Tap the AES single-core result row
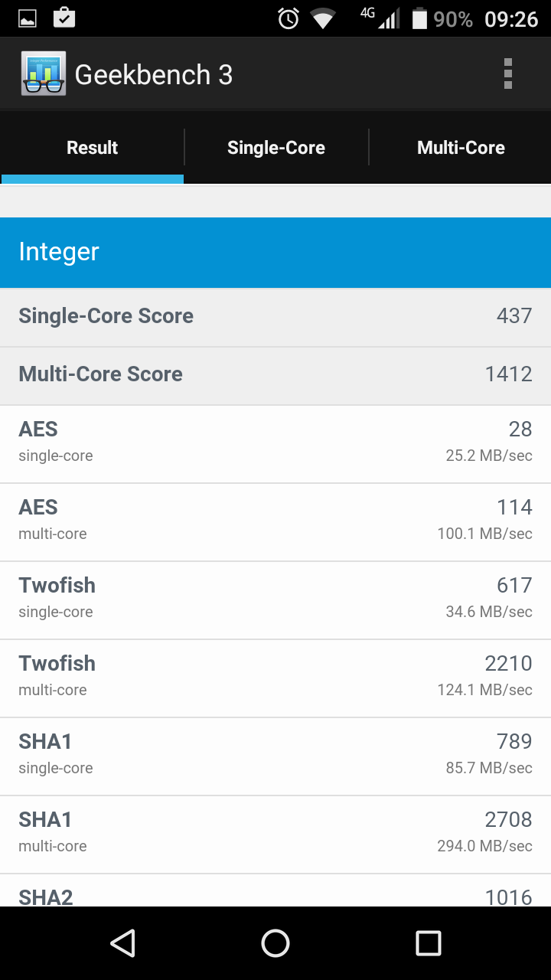 275,443
